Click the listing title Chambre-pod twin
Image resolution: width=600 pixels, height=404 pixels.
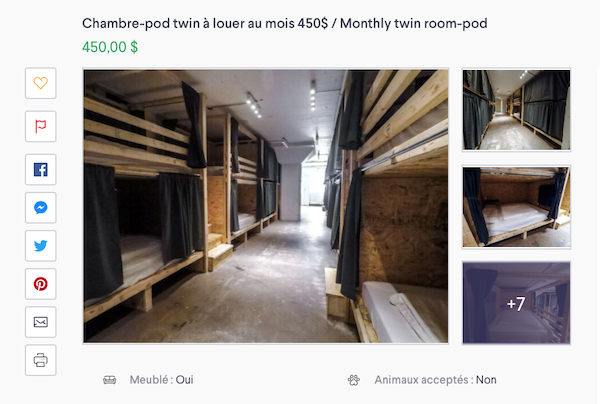tap(285, 23)
